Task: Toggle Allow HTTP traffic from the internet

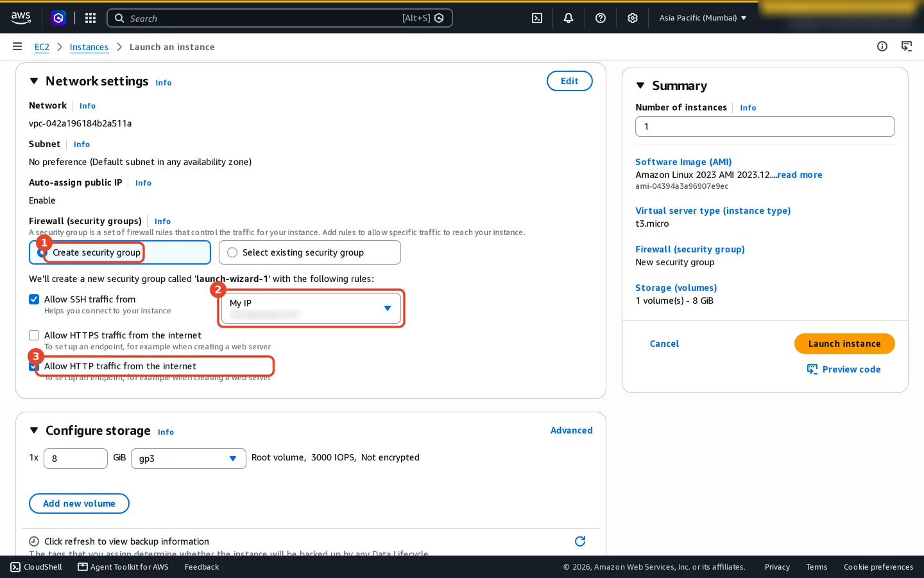Action: pos(34,366)
